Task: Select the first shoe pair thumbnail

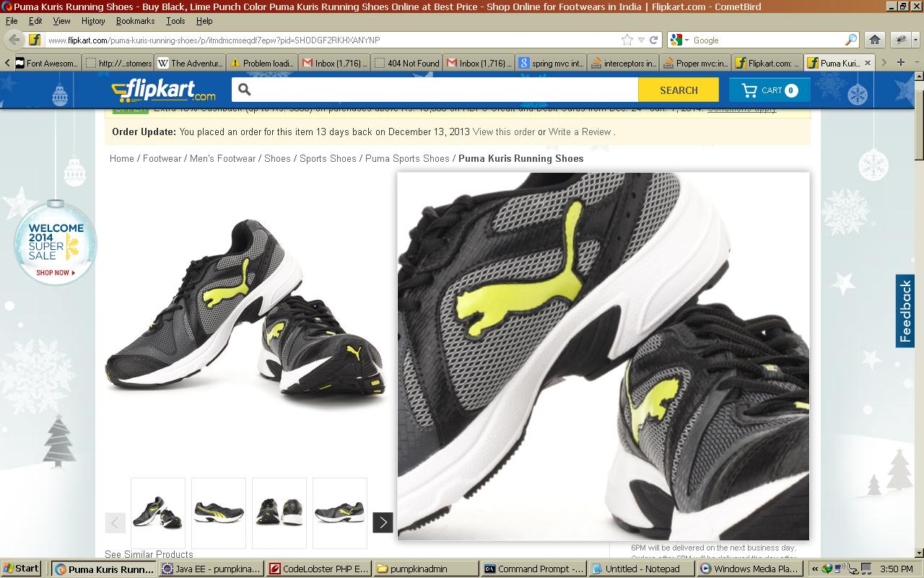Action: pyautogui.click(x=158, y=513)
